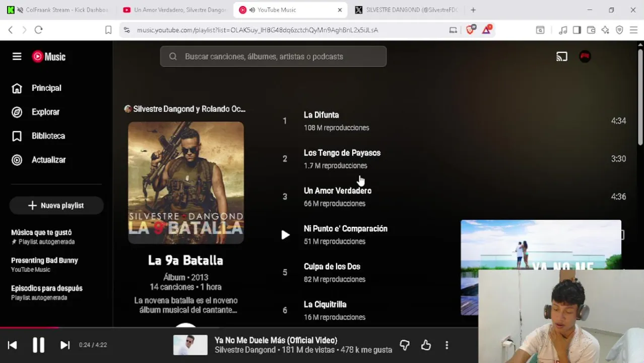644x363 pixels.
Task: Bookmark this page
Action: pyautogui.click(x=108, y=30)
